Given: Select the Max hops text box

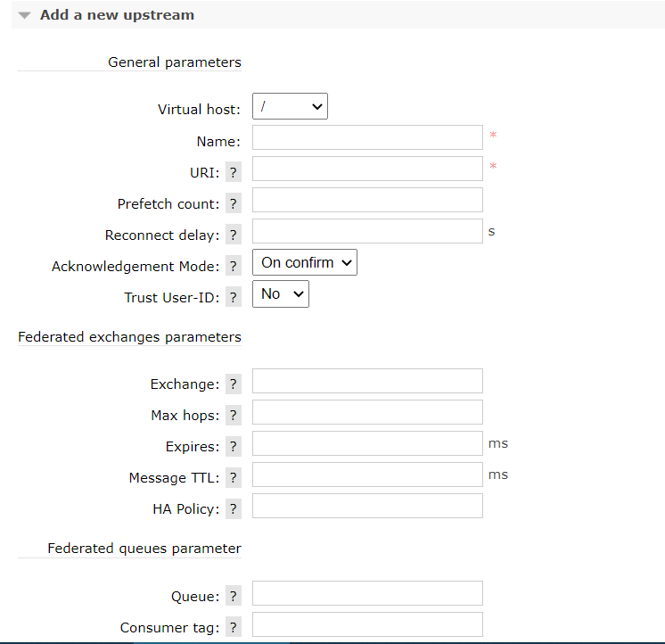Looking at the screenshot, I should (367, 412).
